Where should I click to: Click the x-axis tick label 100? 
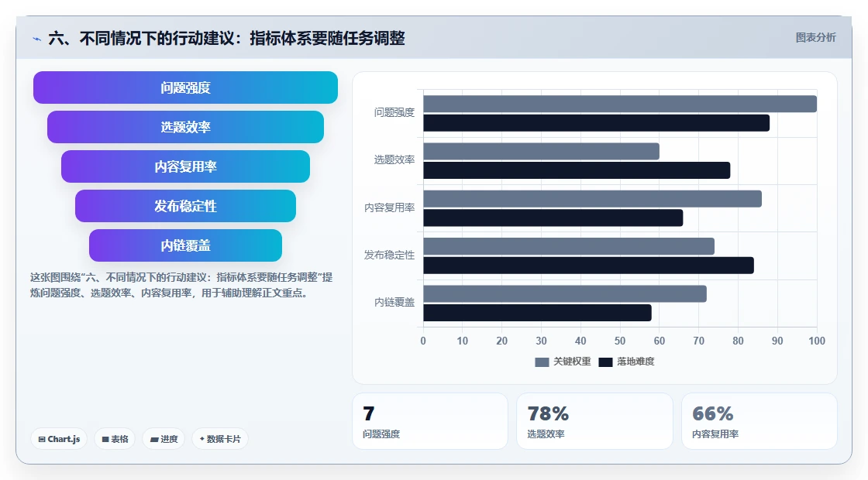(x=817, y=341)
